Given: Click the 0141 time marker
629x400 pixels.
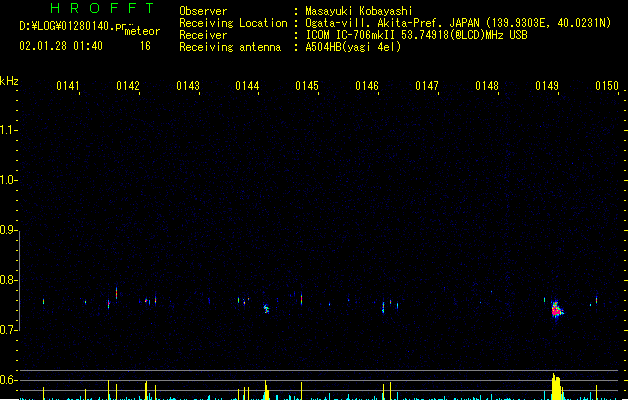Looking at the screenshot, I should coord(68,86).
